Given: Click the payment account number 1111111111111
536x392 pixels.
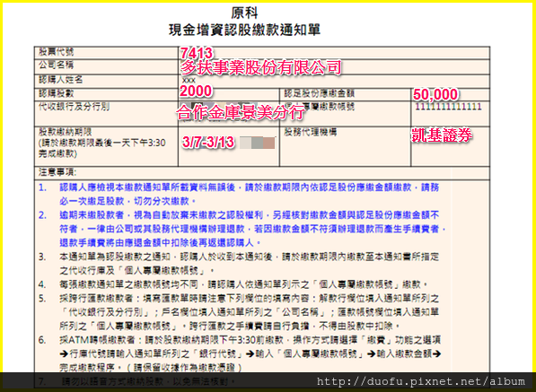Looking at the screenshot, I should click(x=448, y=107).
